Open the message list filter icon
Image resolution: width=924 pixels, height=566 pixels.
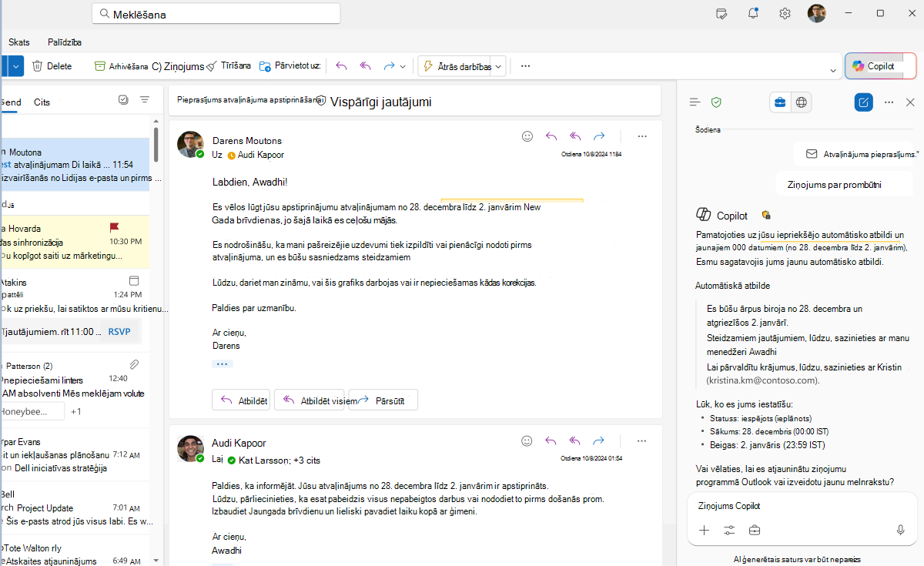click(x=145, y=100)
